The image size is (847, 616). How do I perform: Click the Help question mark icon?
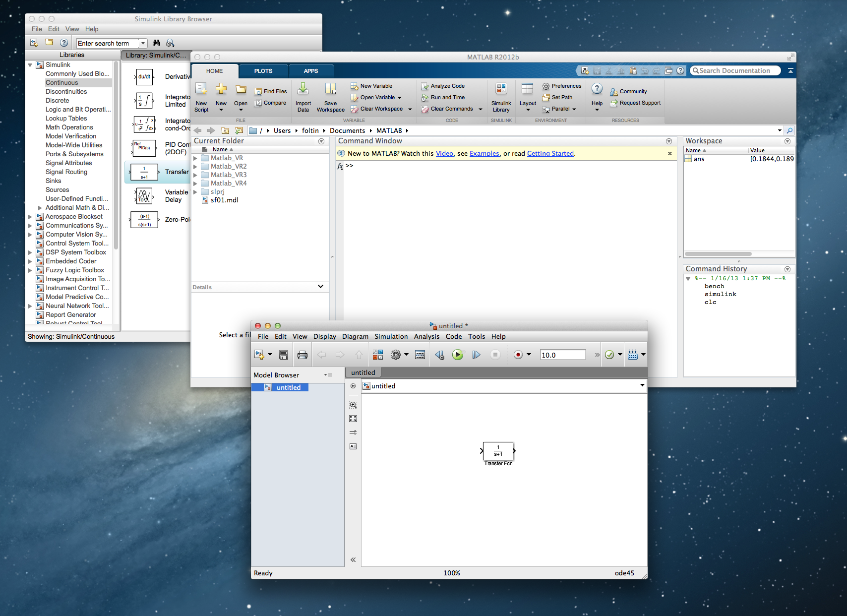(x=597, y=89)
